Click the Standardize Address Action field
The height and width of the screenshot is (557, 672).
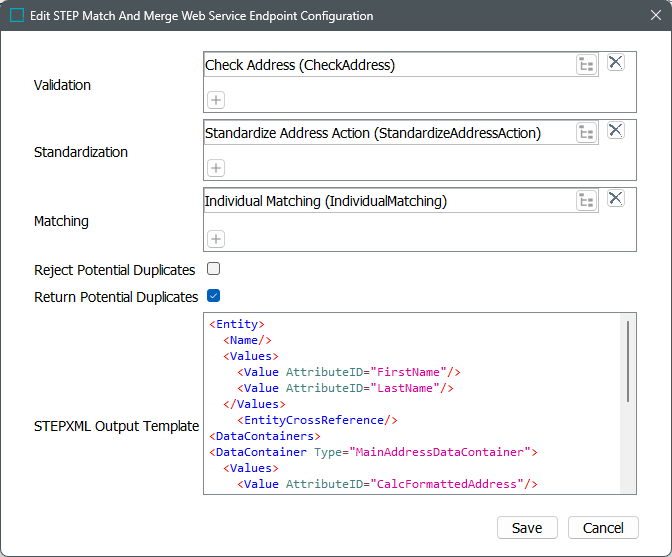pos(386,133)
